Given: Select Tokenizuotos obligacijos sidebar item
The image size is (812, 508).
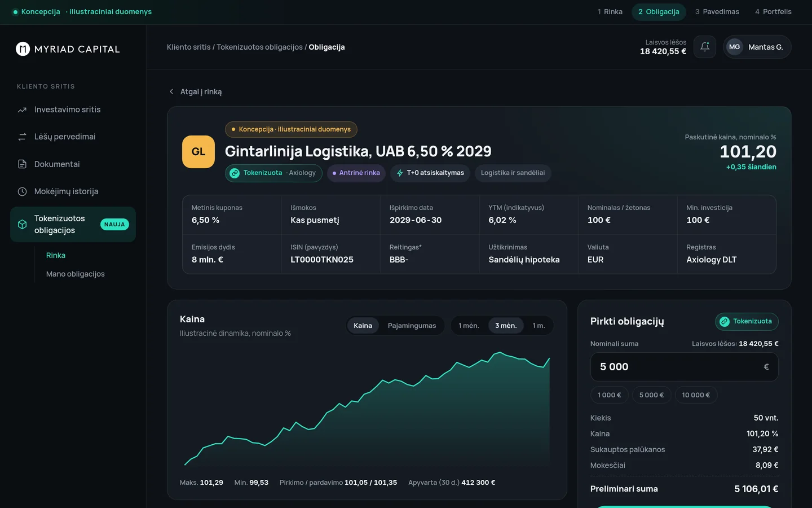Looking at the screenshot, I should [73, 224].
